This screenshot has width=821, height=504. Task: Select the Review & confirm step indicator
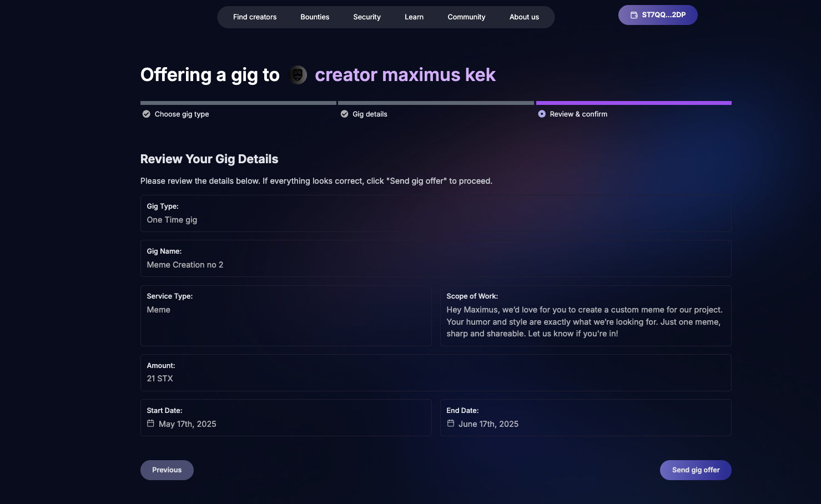point(542,114)
